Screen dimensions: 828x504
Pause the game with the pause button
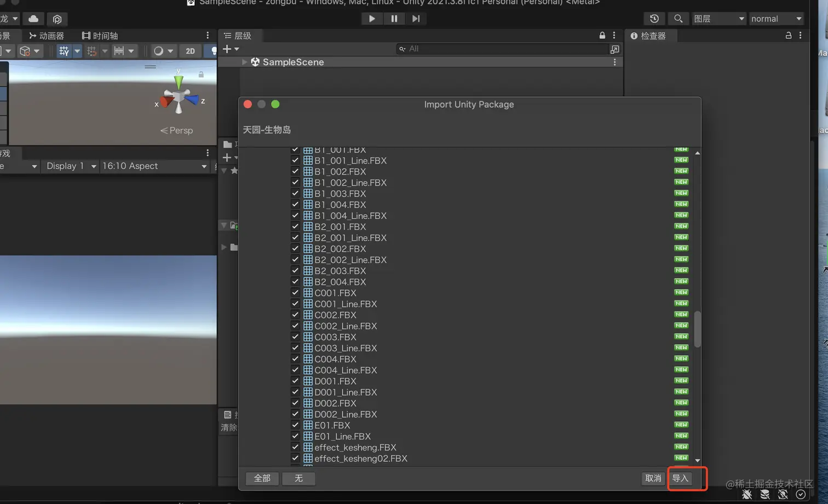(394, 19)
